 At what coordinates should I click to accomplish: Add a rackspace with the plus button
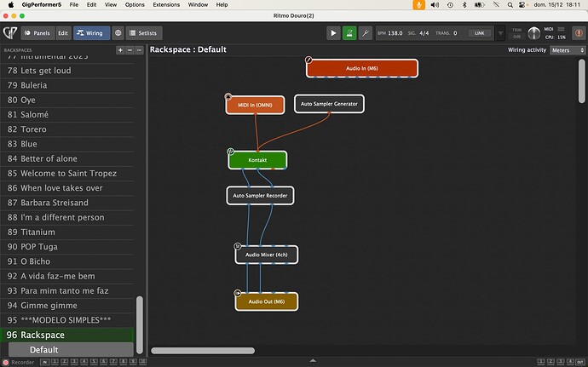pos(120,50)
